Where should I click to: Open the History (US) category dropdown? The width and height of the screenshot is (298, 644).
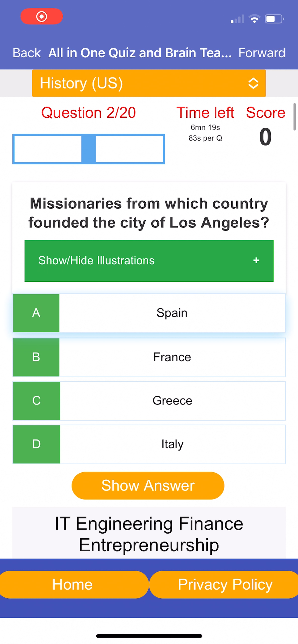pyautogui.click(x=149, y=83)
